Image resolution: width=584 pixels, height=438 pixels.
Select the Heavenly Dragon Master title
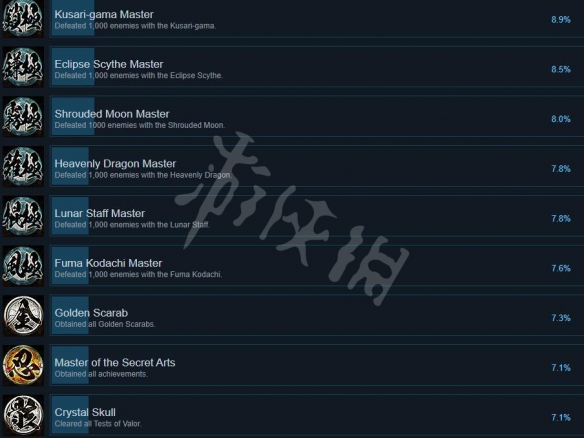tap(115, 164)
